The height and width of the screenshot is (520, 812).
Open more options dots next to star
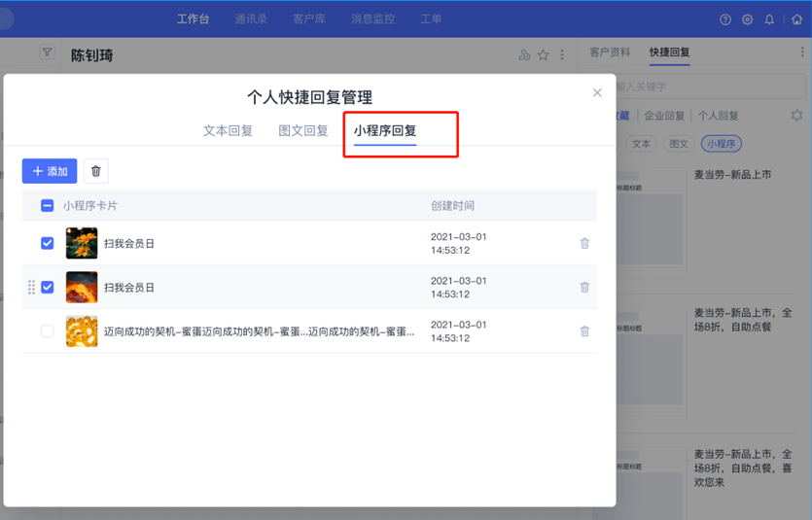(x=562, y=54)
